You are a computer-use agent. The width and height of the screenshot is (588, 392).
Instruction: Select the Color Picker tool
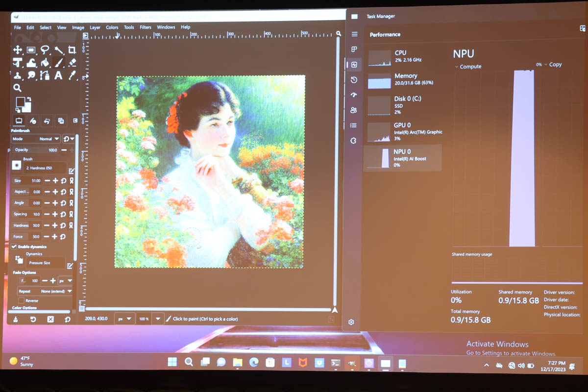tap(72, 75)
